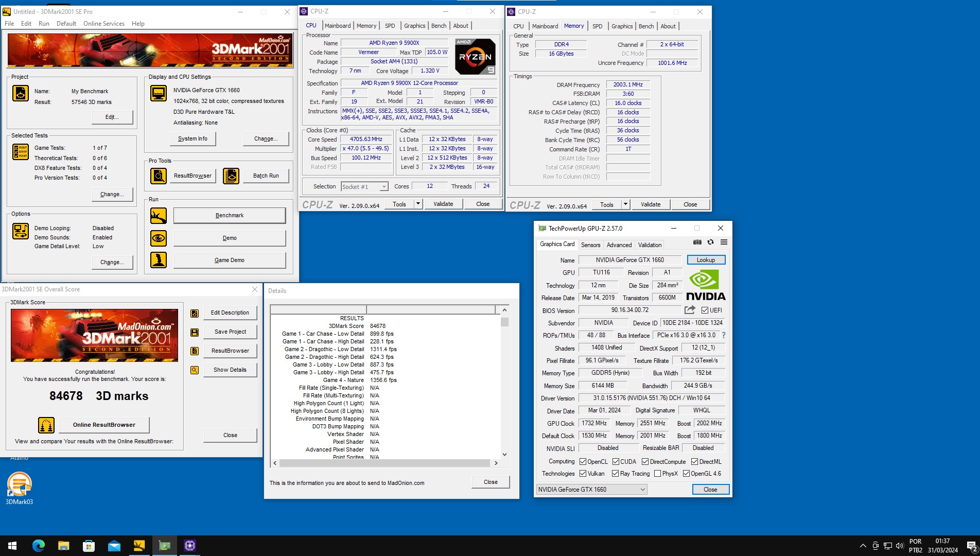Close the Details results window with Close button
Viewport: 980px width, 556px height.
pos(491,482)
